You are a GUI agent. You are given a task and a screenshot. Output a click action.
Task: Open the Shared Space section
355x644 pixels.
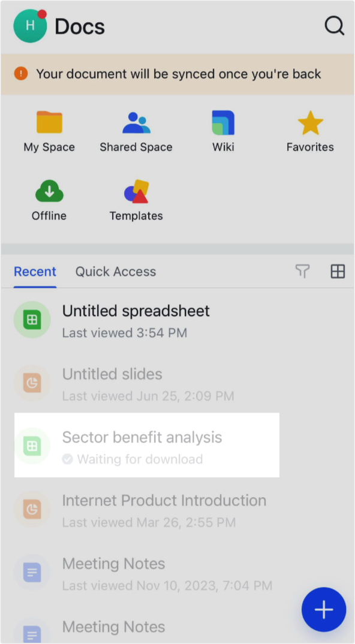[x=136, y=131]
